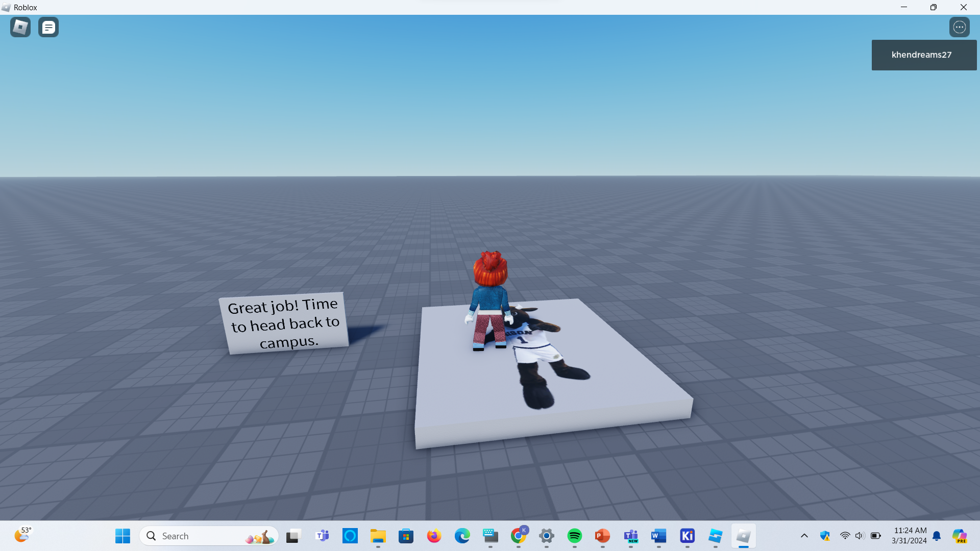Open PowerPoint from the taskbar
The image size is (980, 551).
(x=602, y=536)
